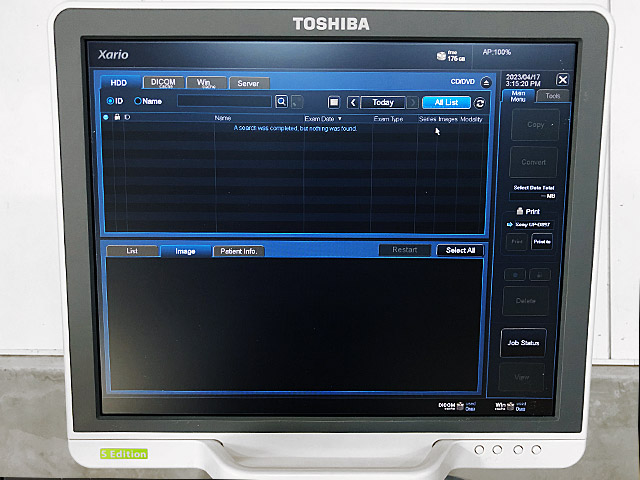This screenshot has width=640, height=480.
Task: Click the lock column header icon
Action: [x=117, y=117]
